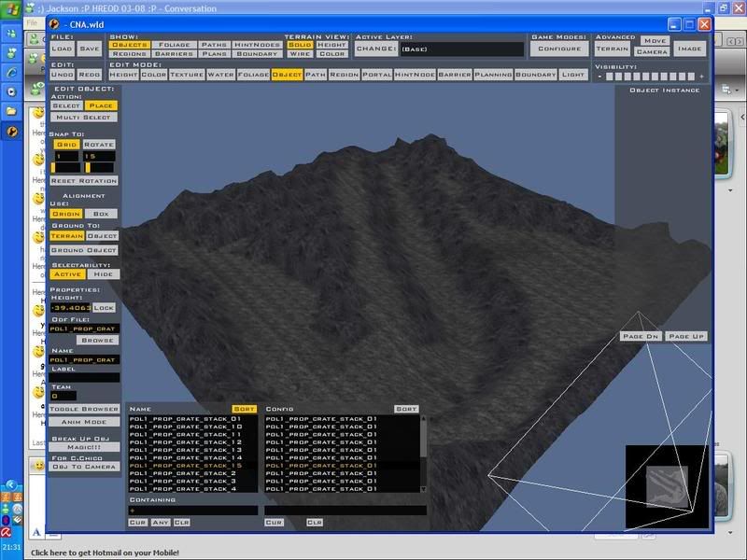Click Change active layer button
Screen dimensions: 747x560
376,49
